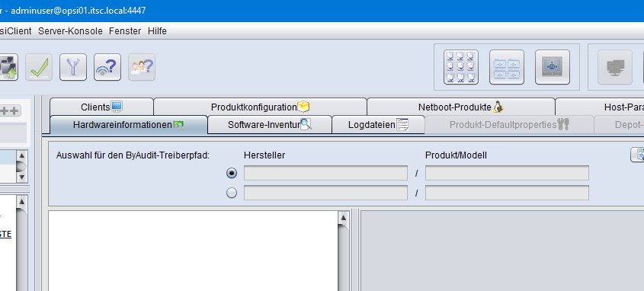Click the reload clients toolbar icon with green arrow
This screenshot has height=291, width=644.
click(x=8, y=67)
